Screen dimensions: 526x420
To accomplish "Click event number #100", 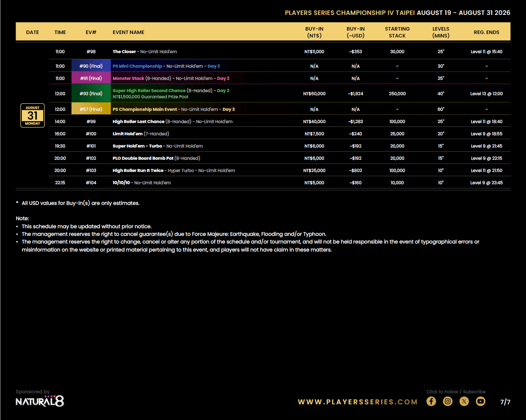I will 91,134.
